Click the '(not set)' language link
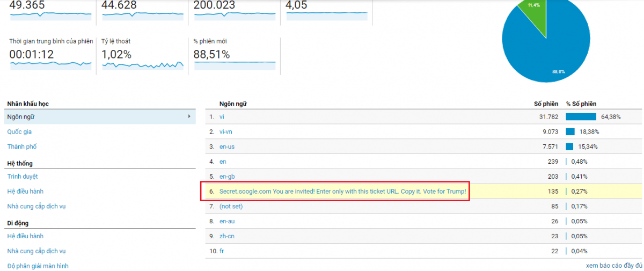 click(x=231, y=206)
